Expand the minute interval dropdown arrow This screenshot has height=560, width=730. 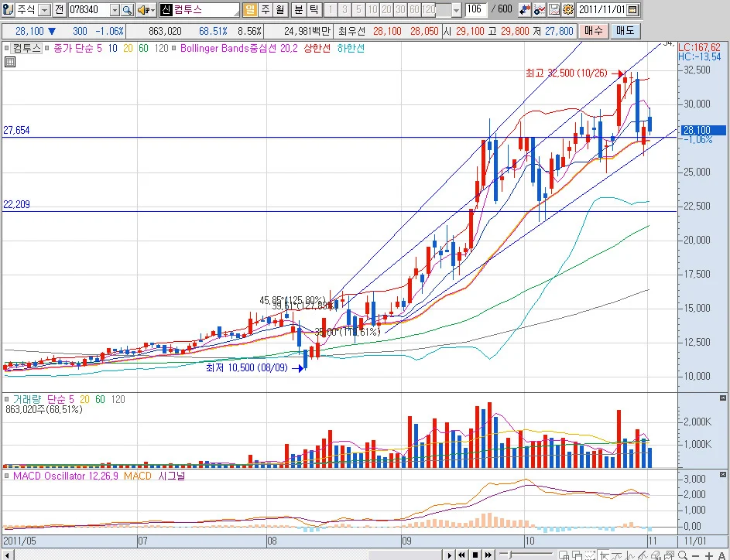point(456,10)
